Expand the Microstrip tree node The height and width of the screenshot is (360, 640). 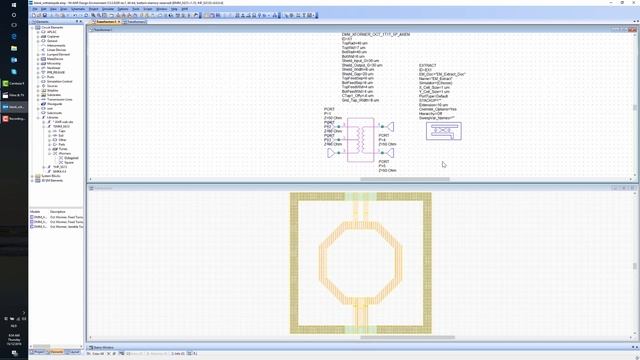pos(38,63)
